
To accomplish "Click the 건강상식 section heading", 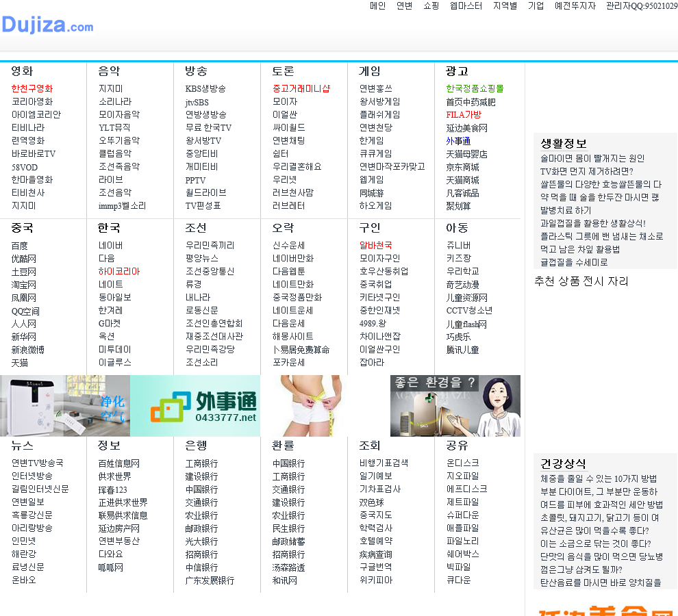I will [x=564, y=463].
